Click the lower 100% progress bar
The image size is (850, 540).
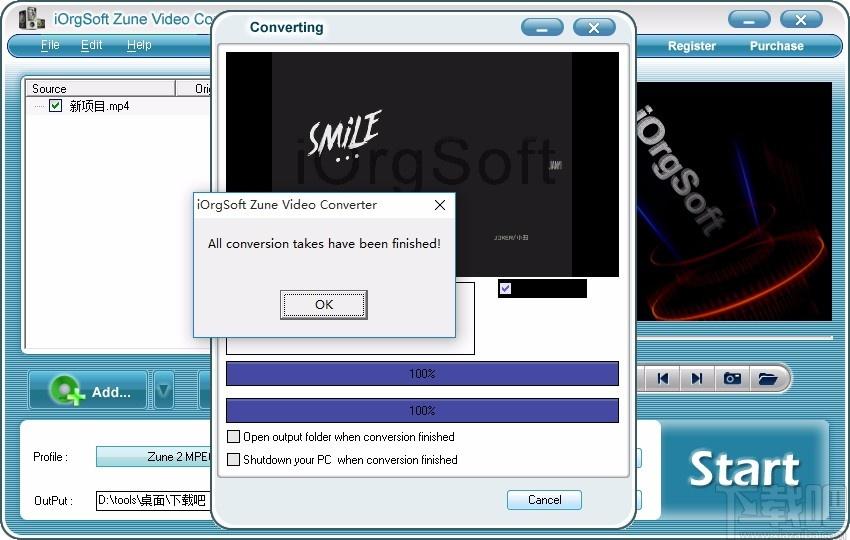click(x=422, y=410)
